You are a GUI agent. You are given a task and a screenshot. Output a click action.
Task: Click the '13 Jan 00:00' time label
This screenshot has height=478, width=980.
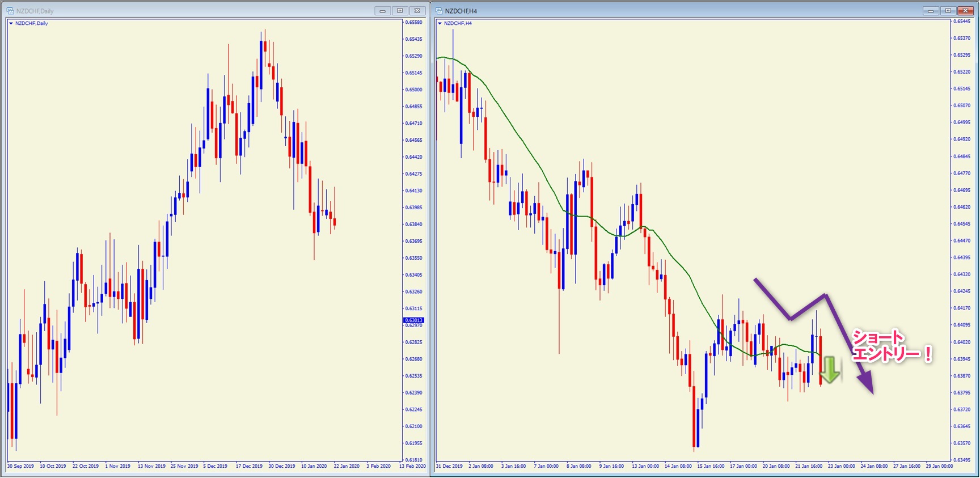coord(645,466)
